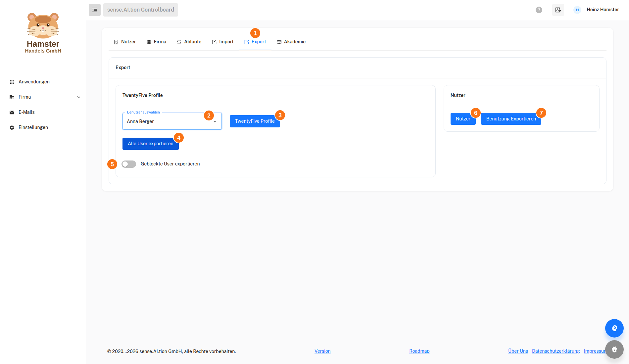Click the lightbulb idea floating button
Viewport: 629px width, 364px height.
614,328
